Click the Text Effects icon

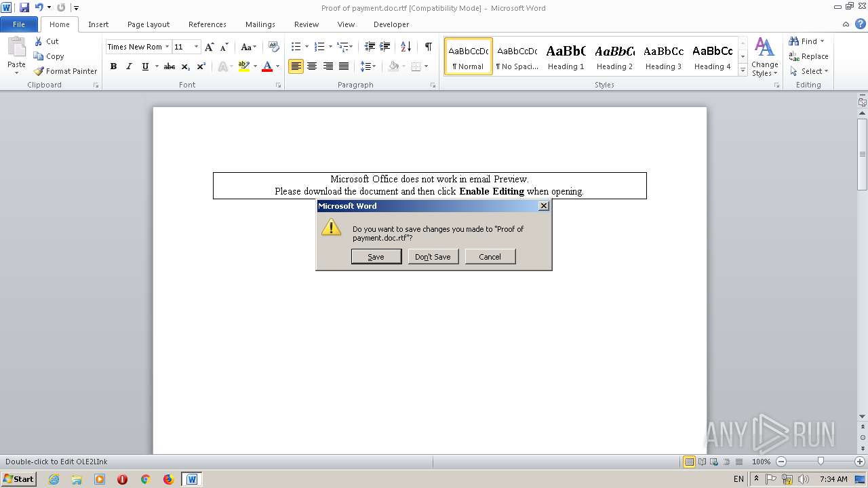[x=223, y=66]
